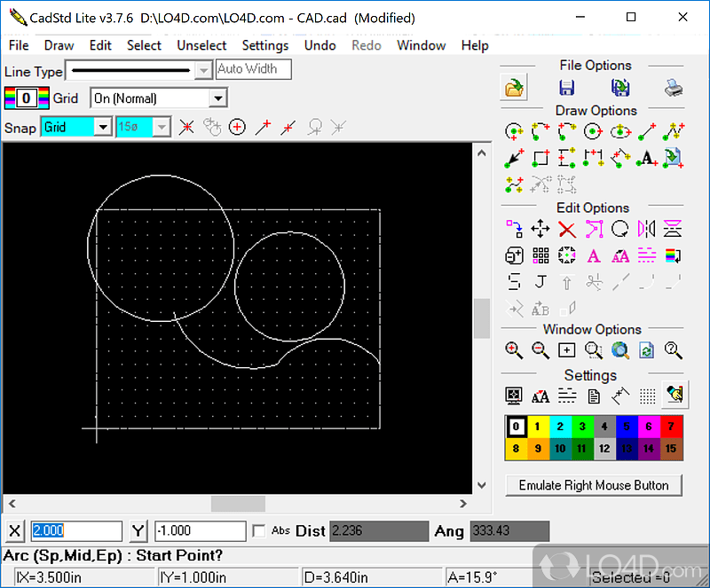Open the Draw menu
710x588 pixels.
[58, 45]
